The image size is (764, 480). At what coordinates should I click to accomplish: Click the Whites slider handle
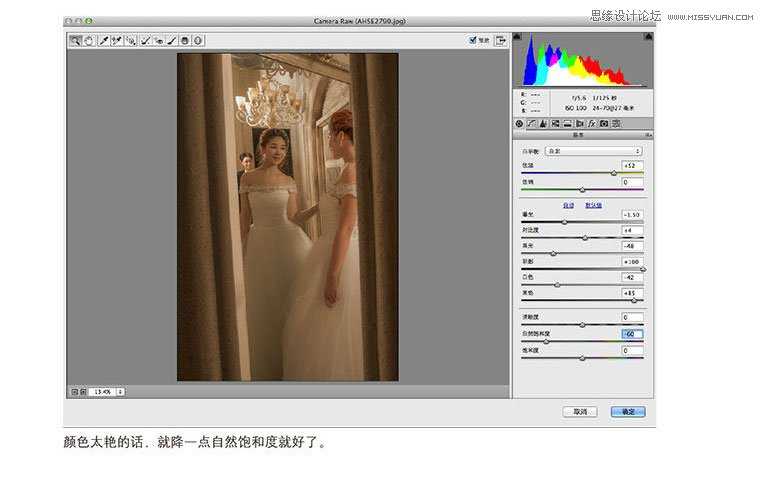(557, 285)
